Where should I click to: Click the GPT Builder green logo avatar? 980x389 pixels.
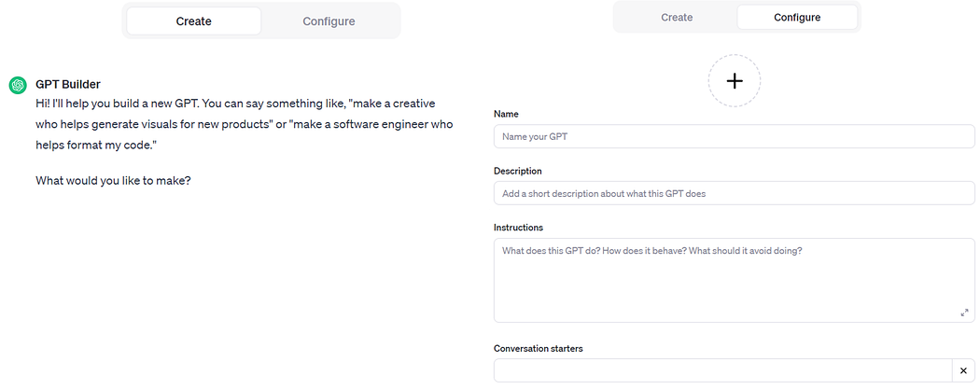pyautogui.click(x=17, y=85)
